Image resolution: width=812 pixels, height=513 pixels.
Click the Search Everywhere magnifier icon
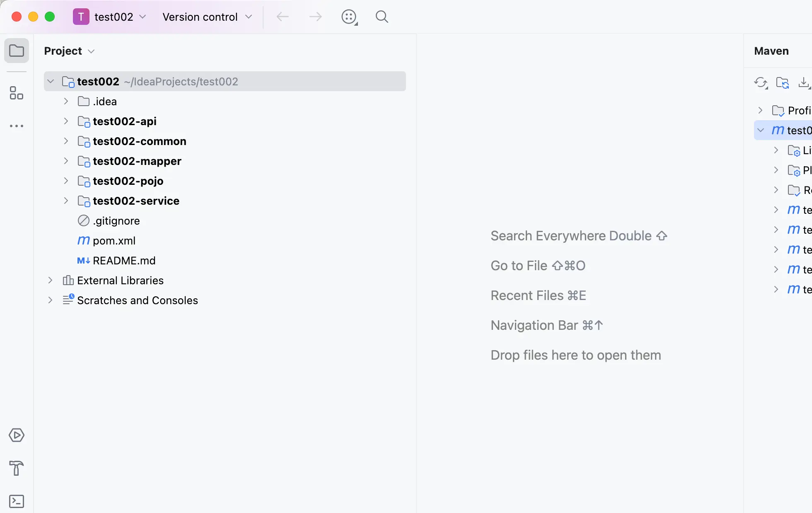pos(382,17)
